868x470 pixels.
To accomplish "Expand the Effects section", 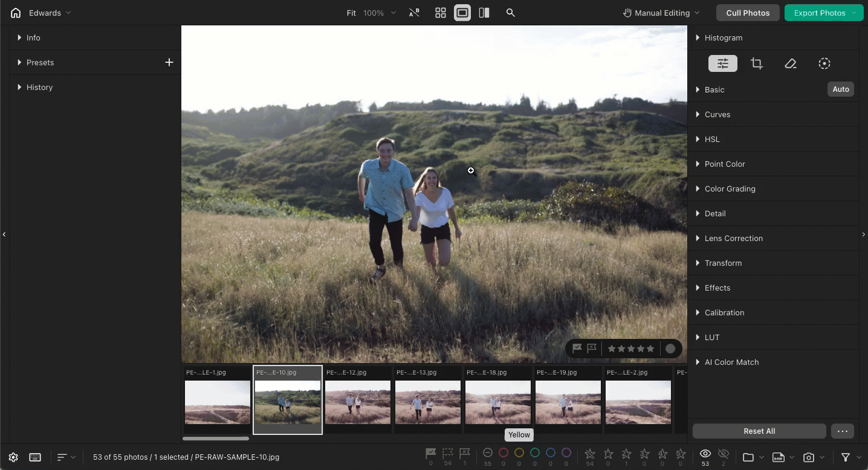I will coord(773,288).
